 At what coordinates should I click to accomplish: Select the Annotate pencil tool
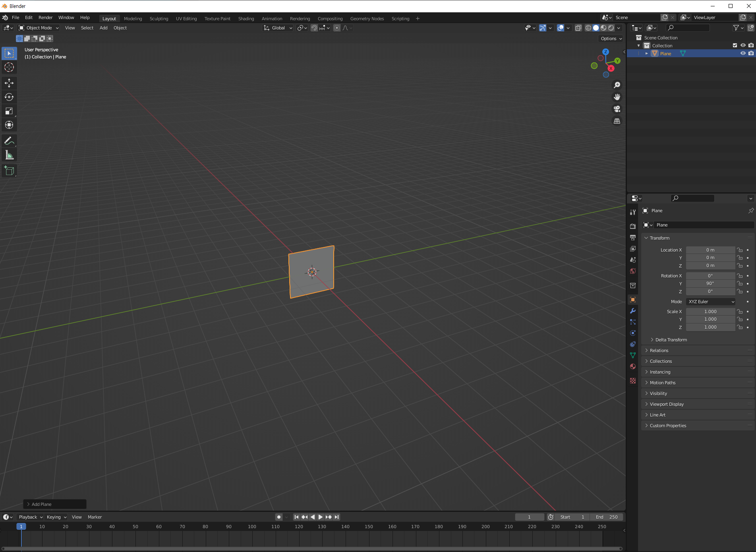9,141
